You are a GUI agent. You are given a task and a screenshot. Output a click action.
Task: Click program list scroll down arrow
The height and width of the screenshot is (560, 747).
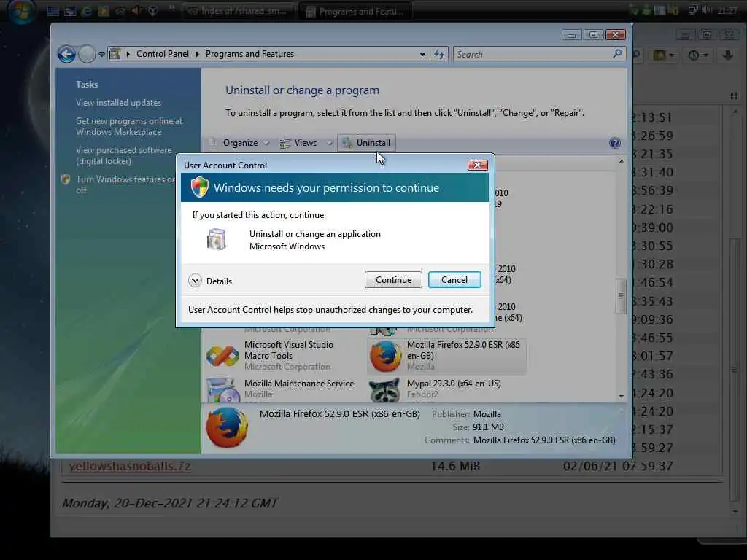pyautogui.click(x=621, y=396)
